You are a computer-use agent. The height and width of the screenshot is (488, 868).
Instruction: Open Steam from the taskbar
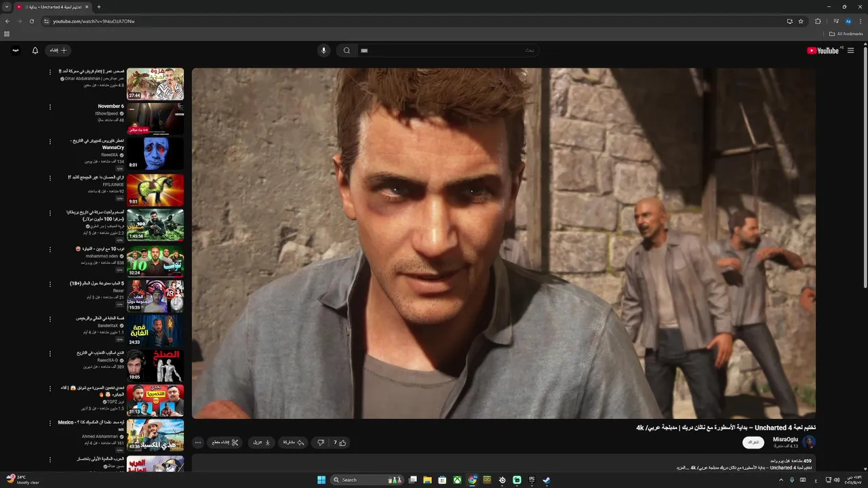coord(547,480)
